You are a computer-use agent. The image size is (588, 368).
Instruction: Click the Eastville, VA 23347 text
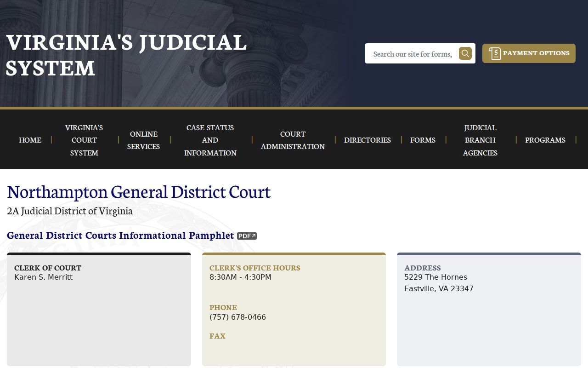coord(439,289)
